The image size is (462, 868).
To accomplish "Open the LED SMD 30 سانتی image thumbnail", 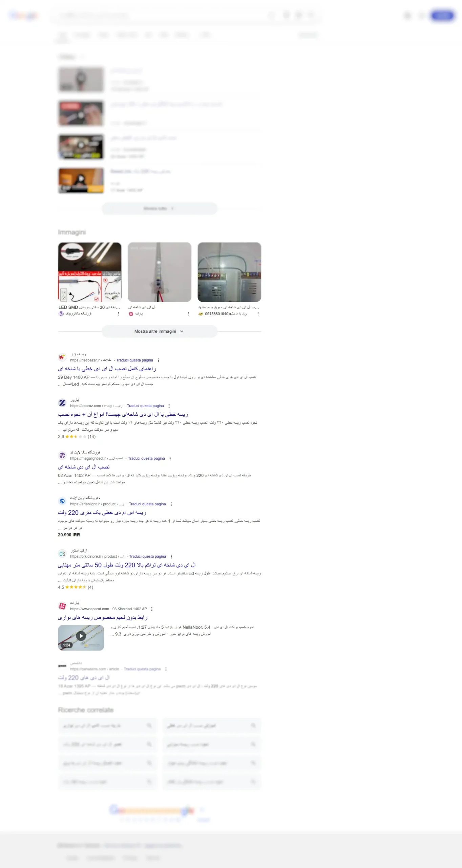I will [89, 272].
